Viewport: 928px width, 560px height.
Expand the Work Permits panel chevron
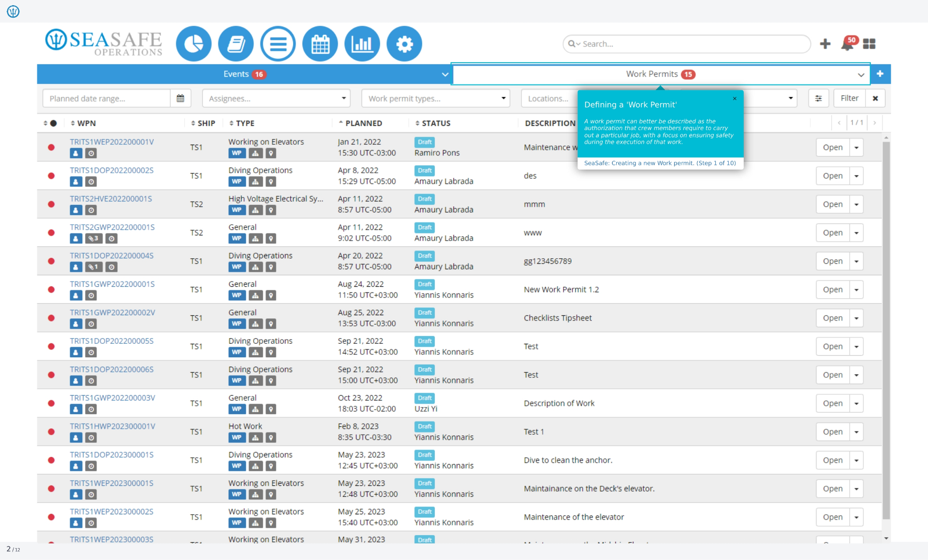click(x=861, y=75)
